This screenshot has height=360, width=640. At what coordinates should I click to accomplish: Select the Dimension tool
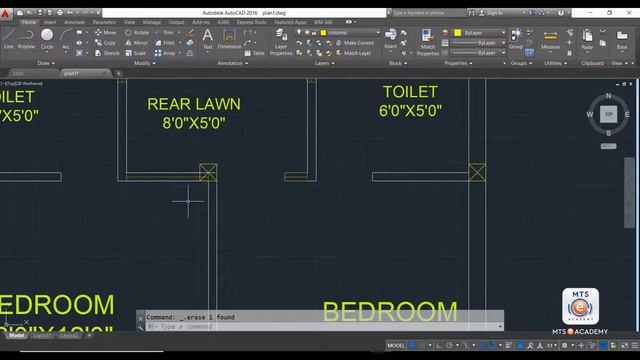pos(229,39)
